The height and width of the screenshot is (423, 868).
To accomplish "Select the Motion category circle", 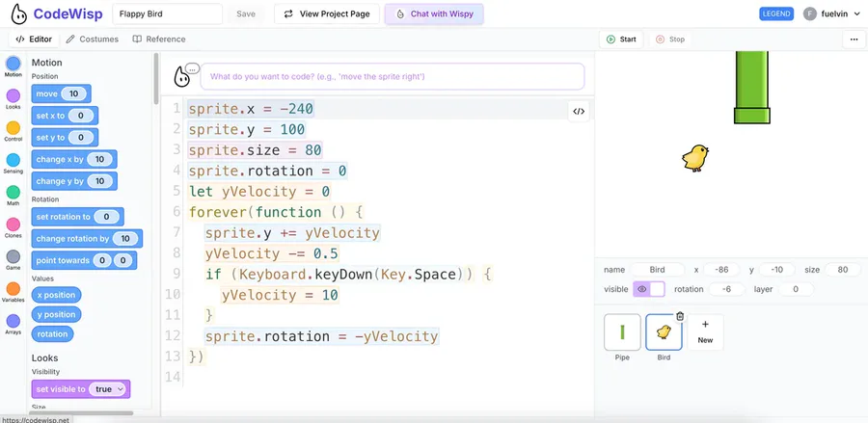I will pyautogui.click(x=14, y=63).
